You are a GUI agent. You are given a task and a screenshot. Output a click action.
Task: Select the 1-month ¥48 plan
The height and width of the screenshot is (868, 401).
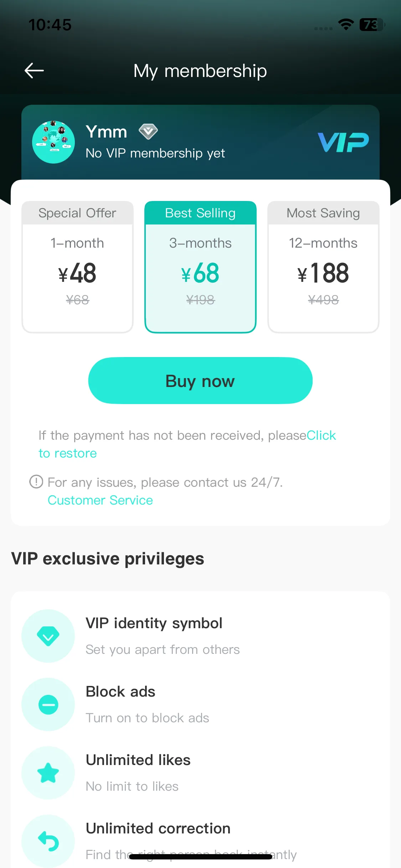tap(77, 267)
